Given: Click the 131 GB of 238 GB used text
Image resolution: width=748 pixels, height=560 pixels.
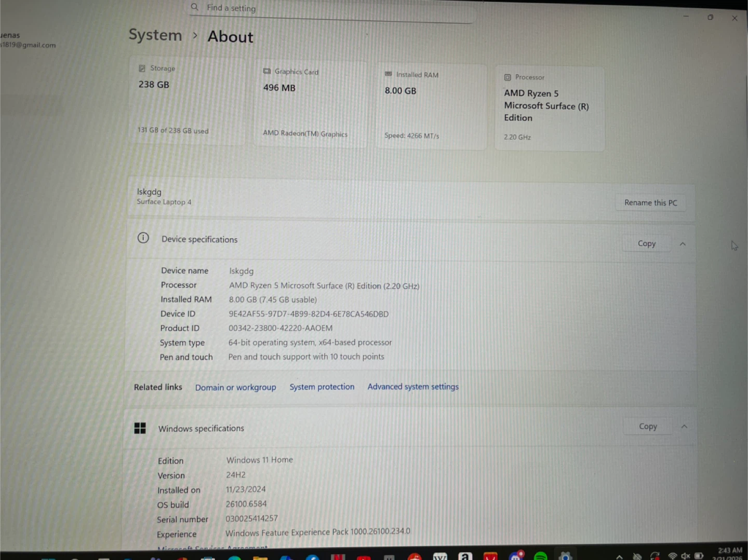Looking at the screenshot, I should point(173,130).
